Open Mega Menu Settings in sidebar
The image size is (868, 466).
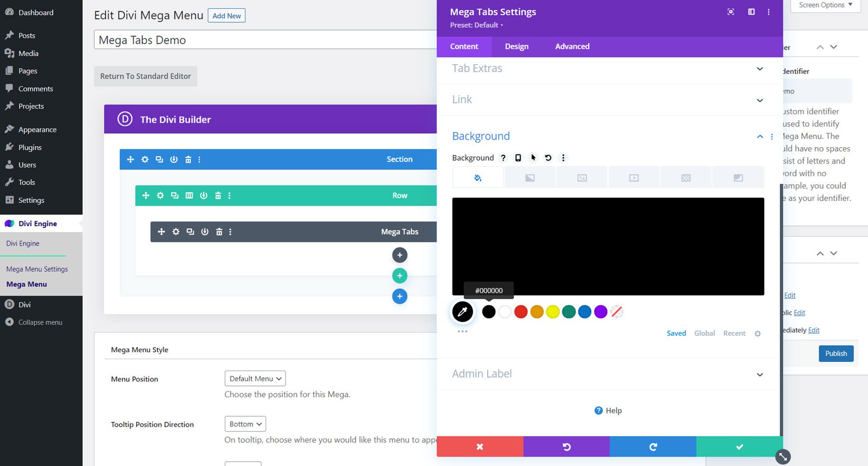[37, 269]
